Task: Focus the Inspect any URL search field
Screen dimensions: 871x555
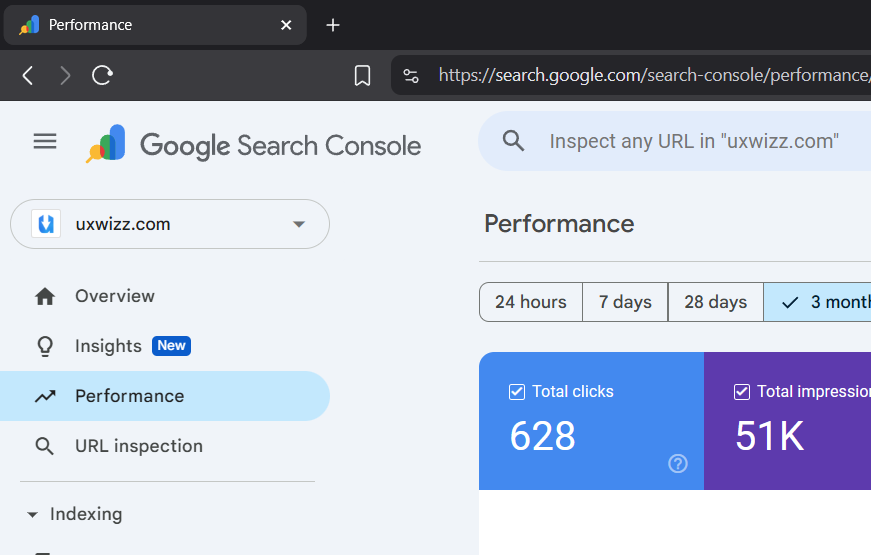Action: [694, 141]
